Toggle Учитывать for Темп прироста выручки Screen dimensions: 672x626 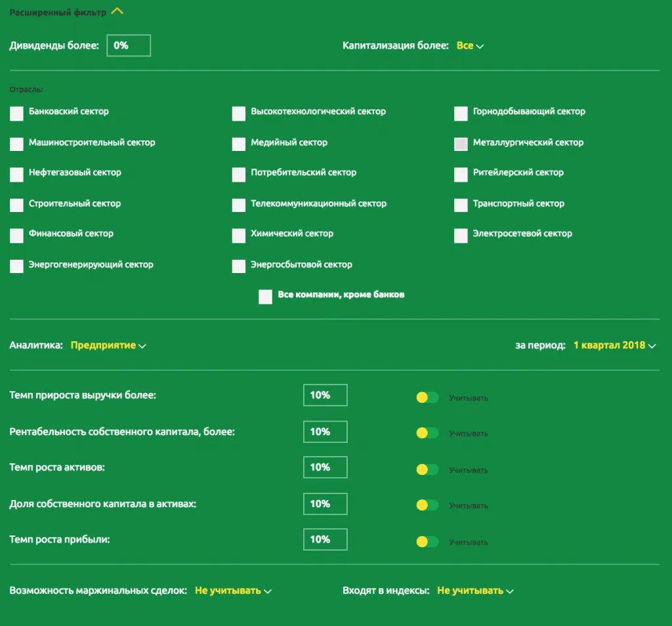tap(427, 398)
